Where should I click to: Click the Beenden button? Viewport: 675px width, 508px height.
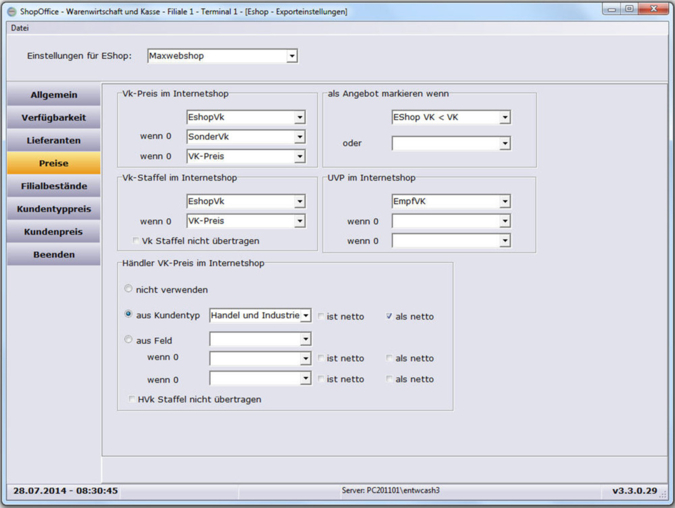pyautogui.click(x=54, y=255)
